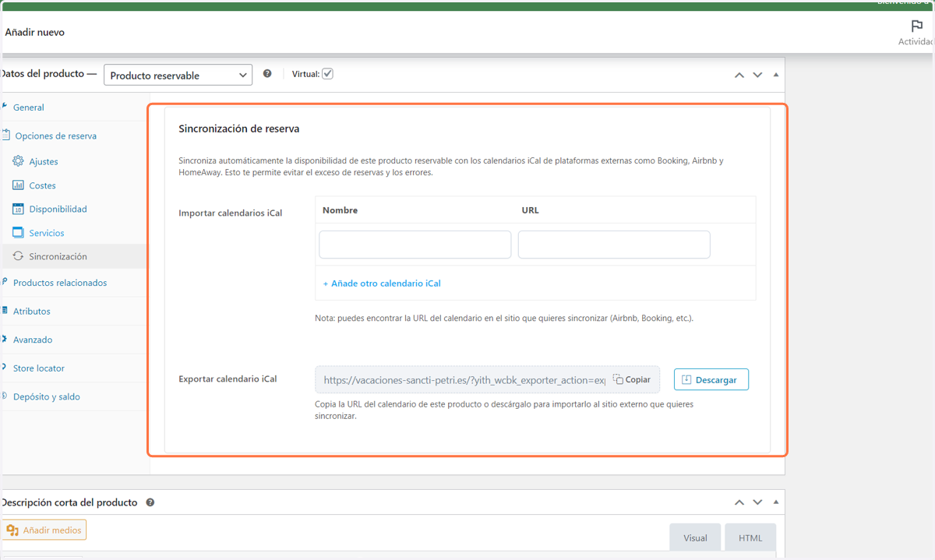
Task: Open Productos relacionados tab
Action: (x=60, y=283)
